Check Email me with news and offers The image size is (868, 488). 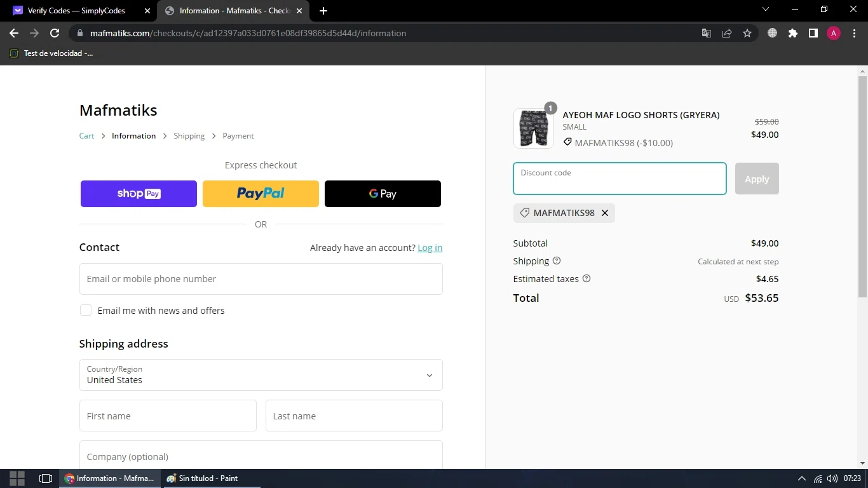tap(85, 310)
